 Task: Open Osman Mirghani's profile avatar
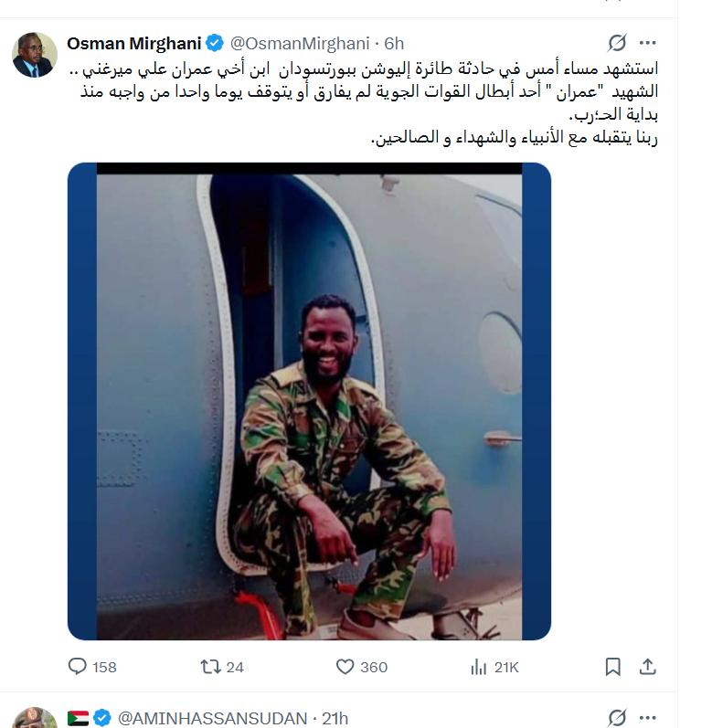click(35, 55)
